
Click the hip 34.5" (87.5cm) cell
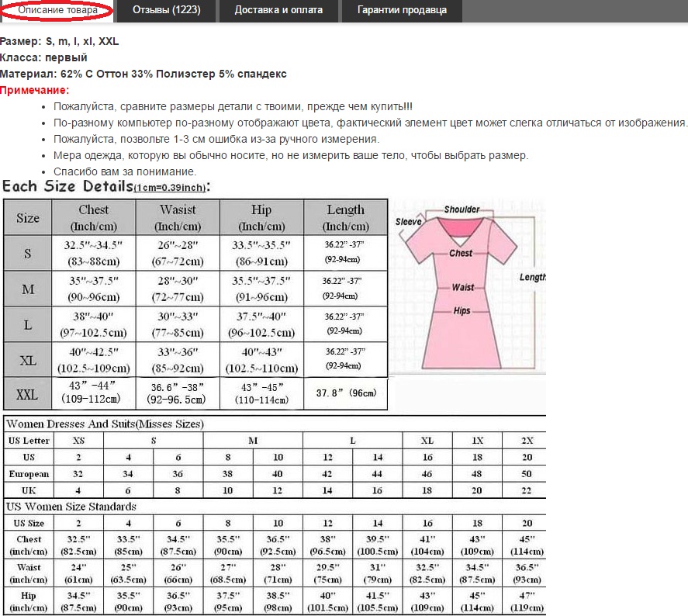point(78,601)
